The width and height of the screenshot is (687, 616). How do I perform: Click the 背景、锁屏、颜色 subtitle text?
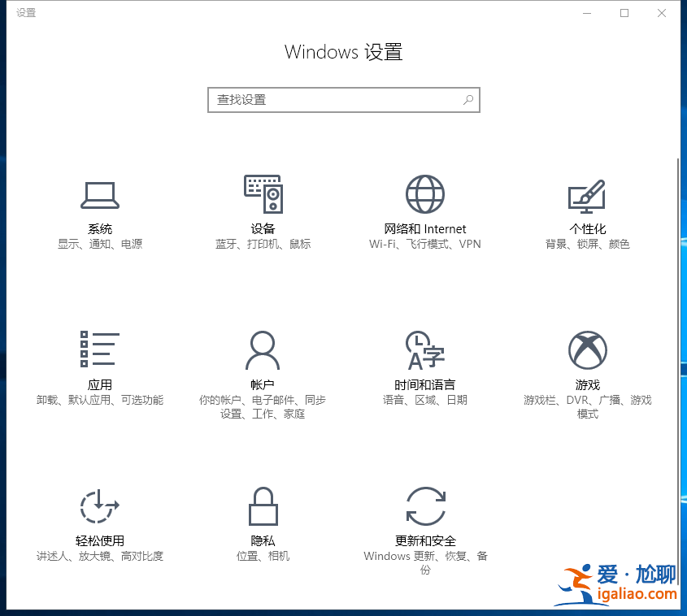pos(587,243)
